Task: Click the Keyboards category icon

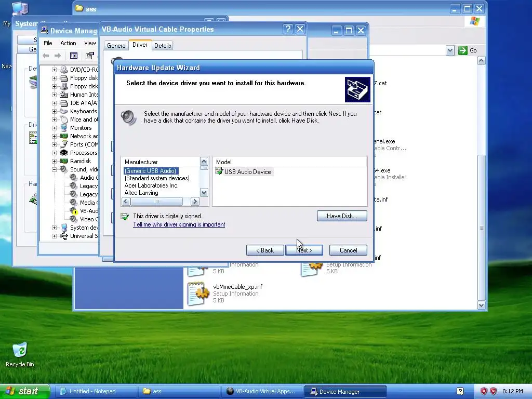Action: 64,111
